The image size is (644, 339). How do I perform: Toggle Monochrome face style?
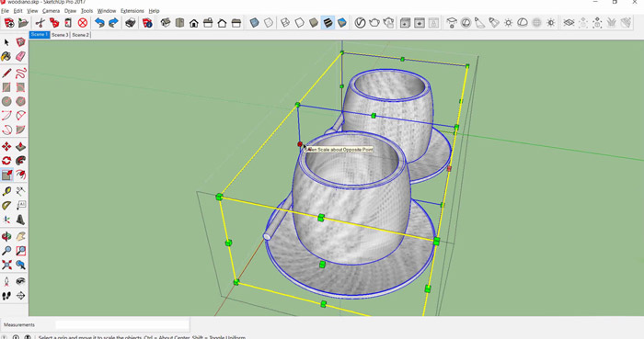click(x=342, y=23)
